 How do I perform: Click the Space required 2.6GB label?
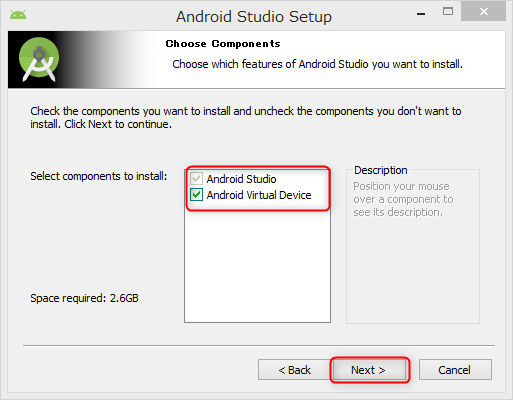[84, 298]
